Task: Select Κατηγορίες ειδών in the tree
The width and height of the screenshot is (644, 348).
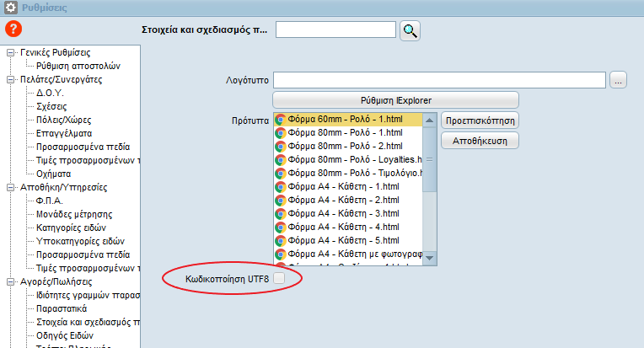Action: [x=71, y=228]
